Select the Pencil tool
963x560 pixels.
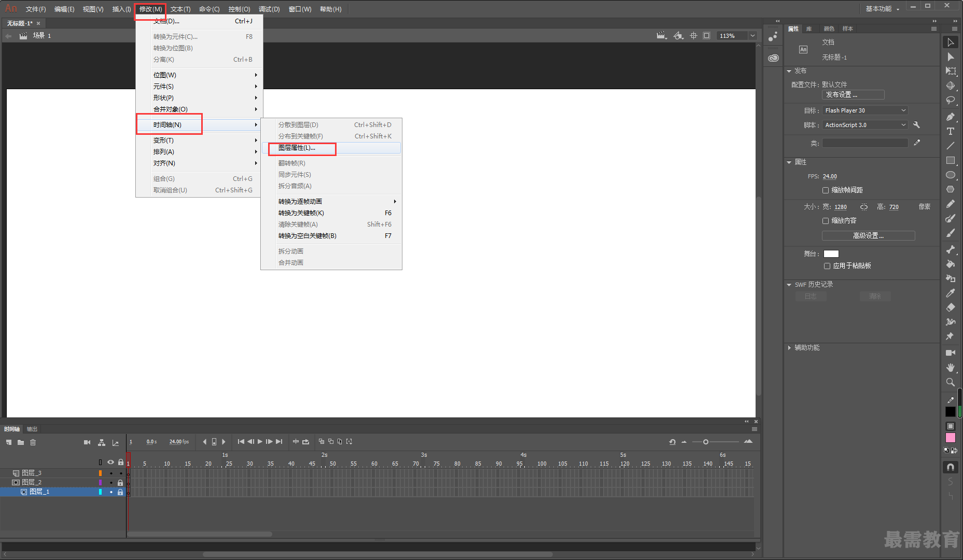click(950, 204)
